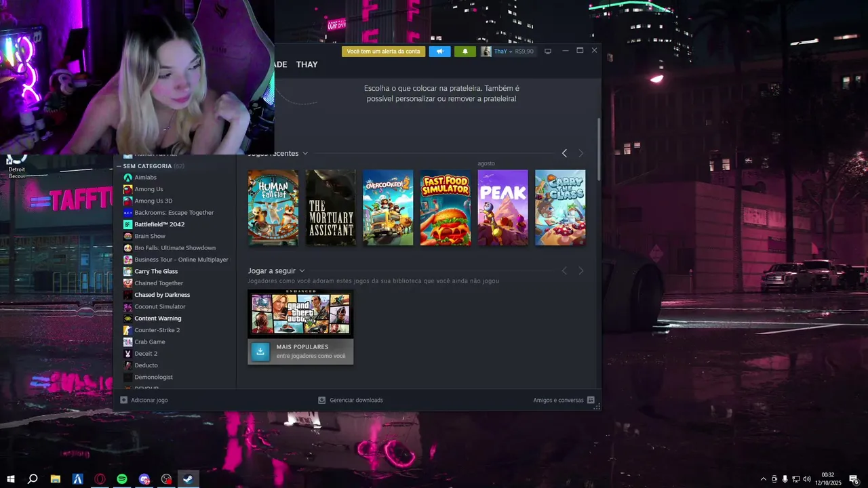Open blue A app taskbar icon

78,479
